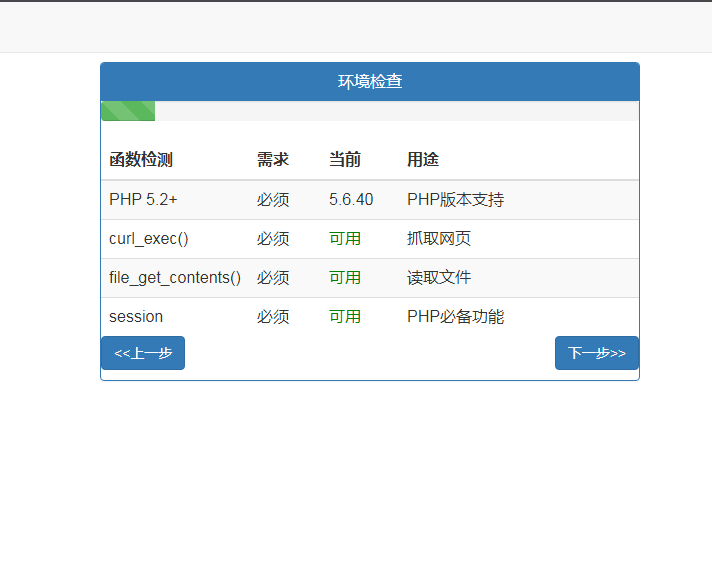Click the 当前 column header

point(345,160)
